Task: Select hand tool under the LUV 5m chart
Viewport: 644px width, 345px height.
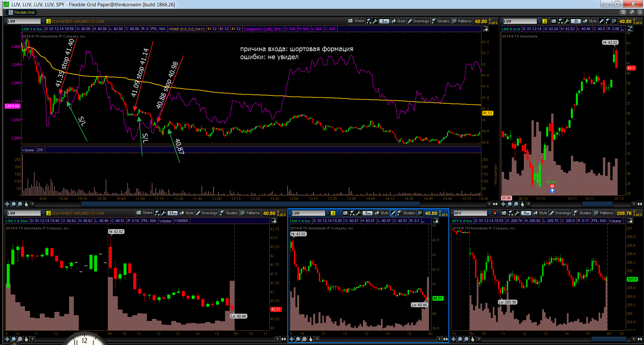Action: (311, 339)
